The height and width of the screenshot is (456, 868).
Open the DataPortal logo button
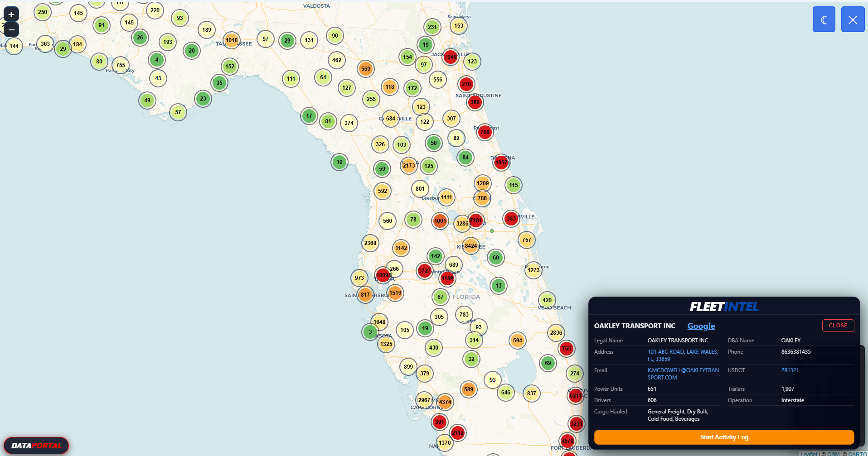[x=36, y=446]
